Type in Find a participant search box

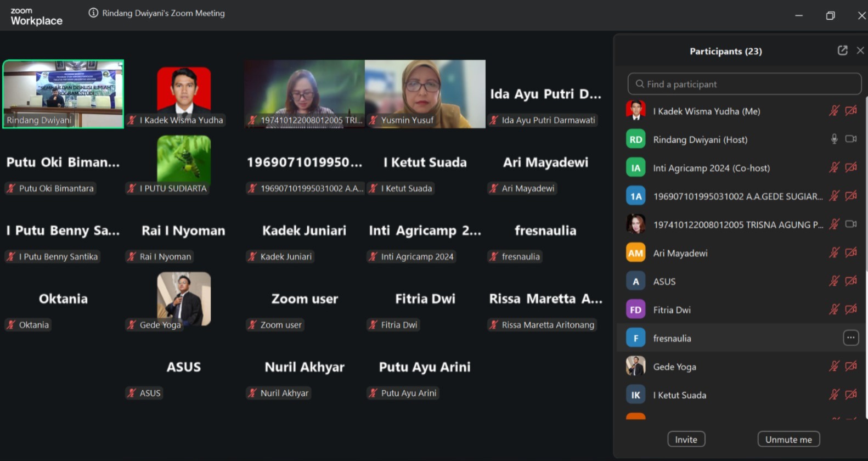744,84
